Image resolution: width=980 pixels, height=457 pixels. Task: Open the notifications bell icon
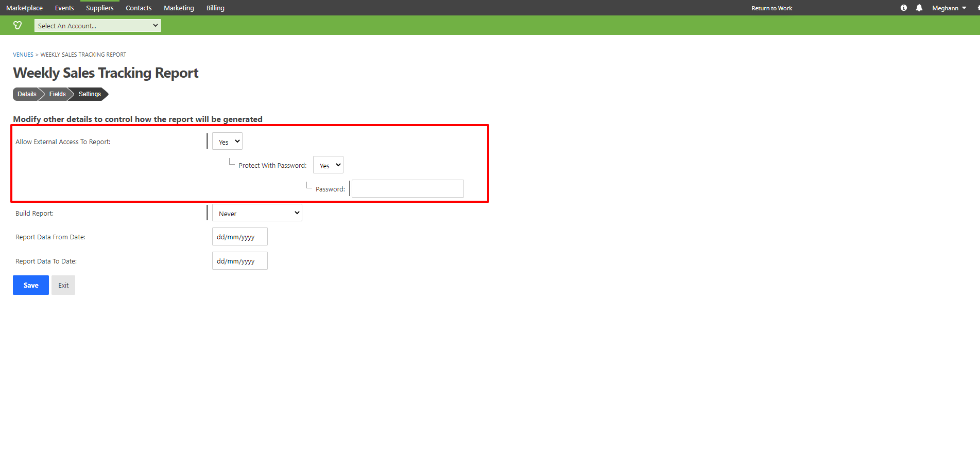point(919,8)
